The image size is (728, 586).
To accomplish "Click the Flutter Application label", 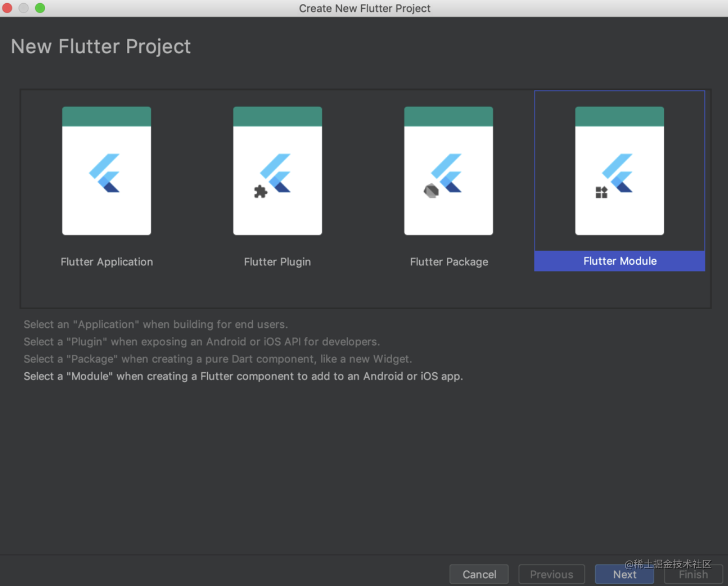I will coord(107,262).
